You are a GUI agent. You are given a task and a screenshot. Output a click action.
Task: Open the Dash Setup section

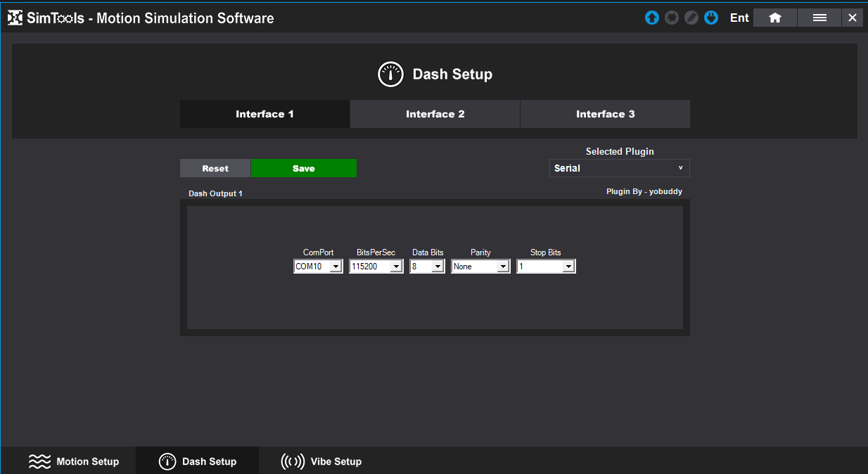tap(198, 461)
